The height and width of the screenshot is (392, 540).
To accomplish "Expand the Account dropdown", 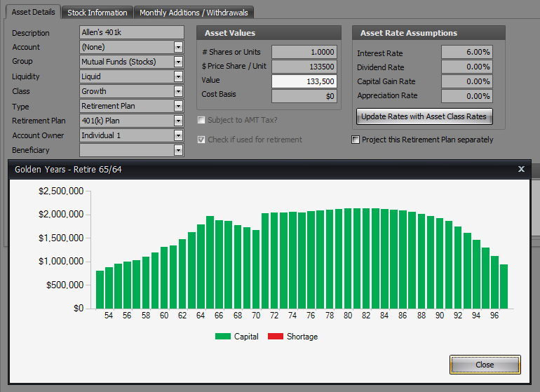I will pyautogui.click(x=178, y=47).
